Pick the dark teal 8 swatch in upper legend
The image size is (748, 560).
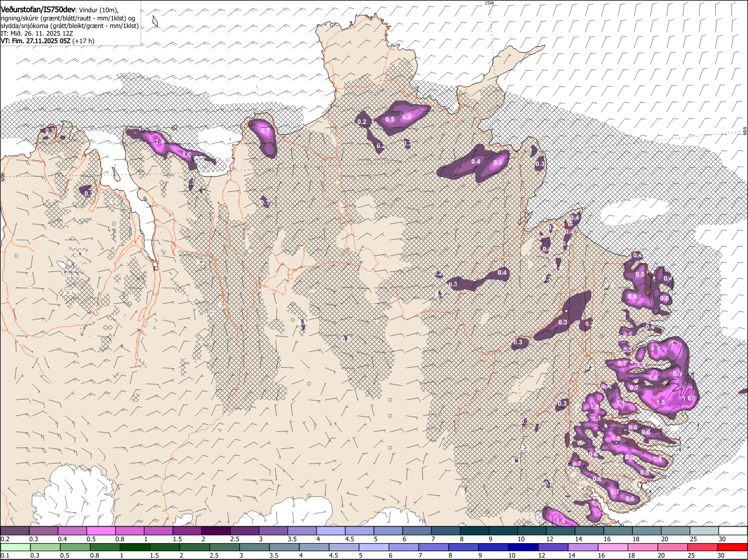pyautogui.click(x=473, y=530)
